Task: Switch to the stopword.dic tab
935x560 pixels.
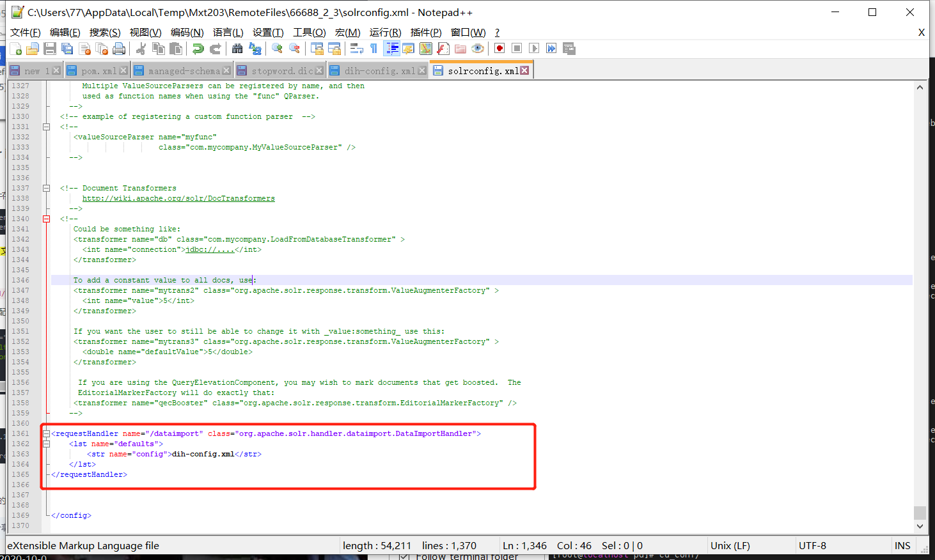Action: pyautogui.click(x=282, y=71)
